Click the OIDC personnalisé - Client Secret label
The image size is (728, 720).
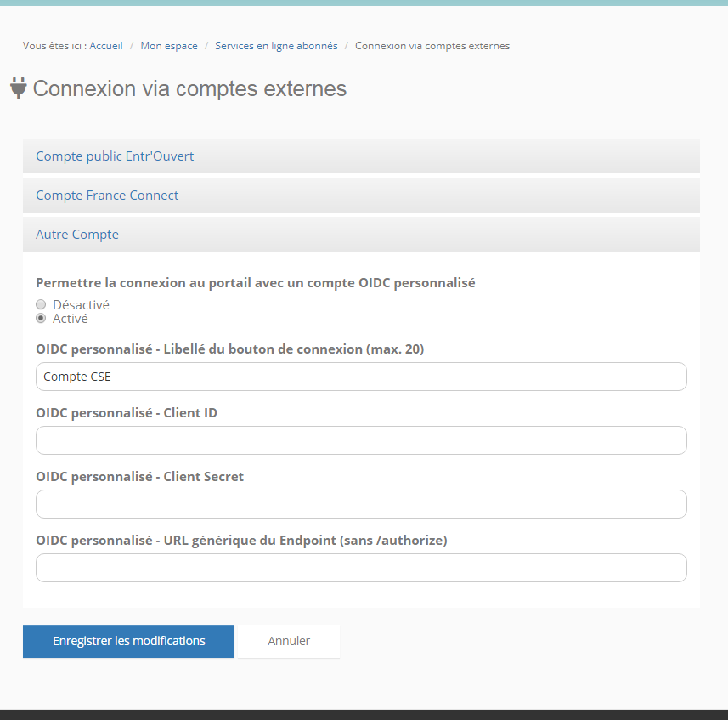point(139,477)
